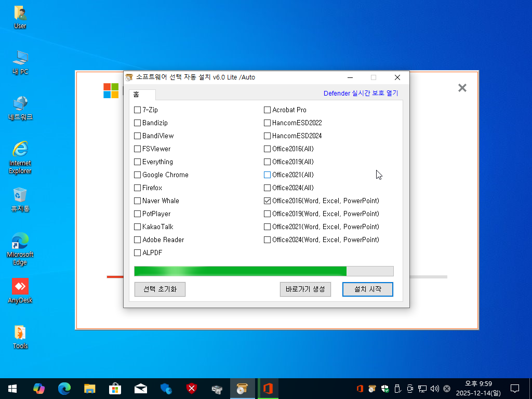This screenshot has width=532, height=399.
Task: Select the 홈 tab
Action: 142,95
